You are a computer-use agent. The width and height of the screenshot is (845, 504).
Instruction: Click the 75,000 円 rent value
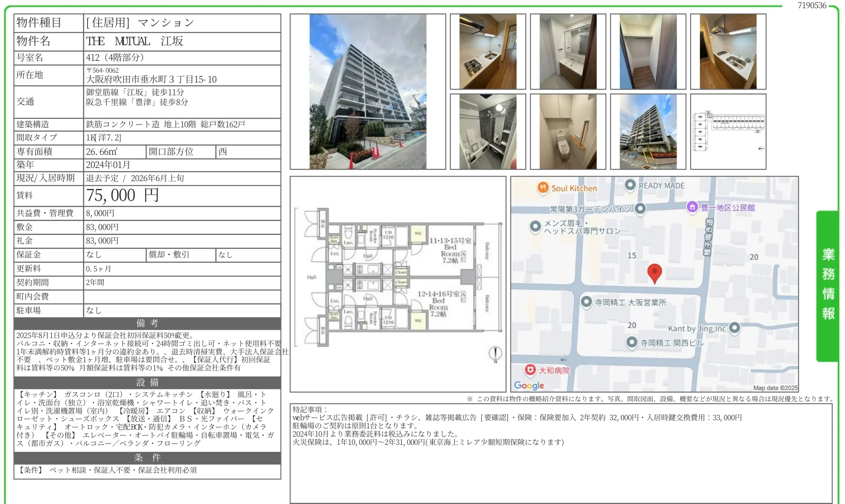[122, 196]
